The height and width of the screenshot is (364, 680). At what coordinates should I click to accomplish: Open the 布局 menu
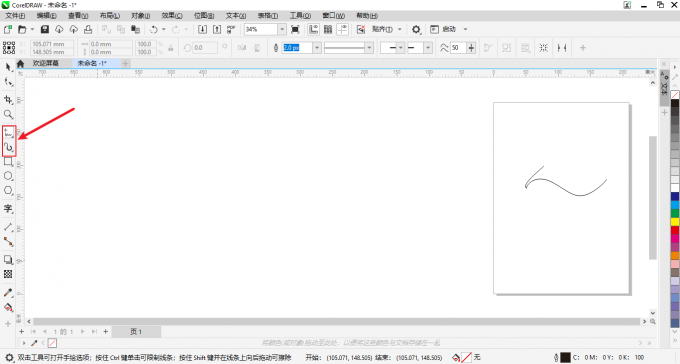click(x=110, y=16)
